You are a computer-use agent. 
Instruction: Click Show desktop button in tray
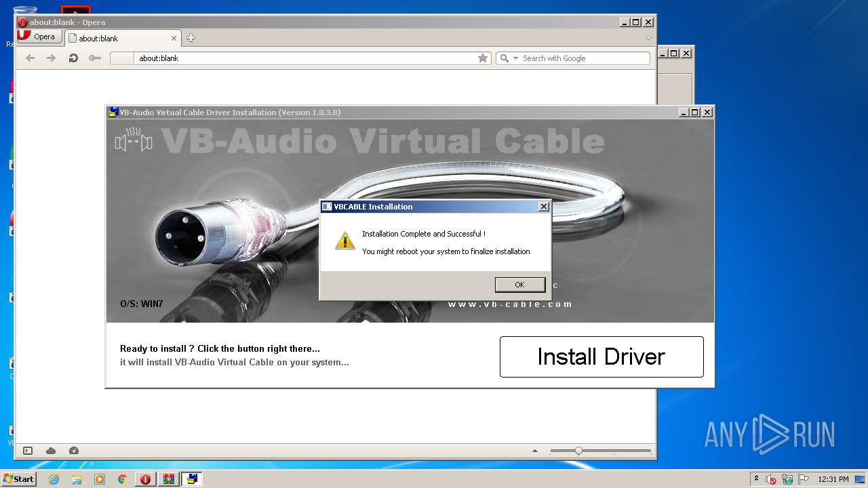pos(860,479)
